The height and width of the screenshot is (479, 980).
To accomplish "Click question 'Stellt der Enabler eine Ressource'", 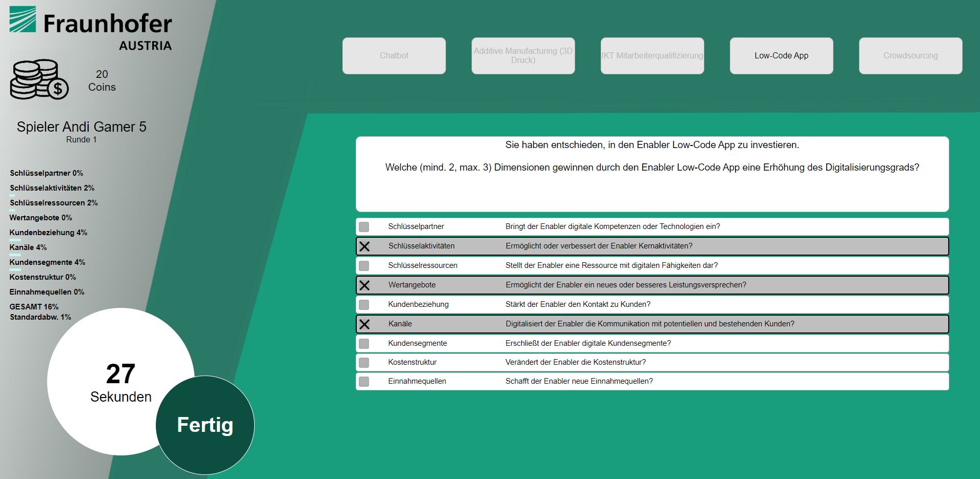I will 611,265.
